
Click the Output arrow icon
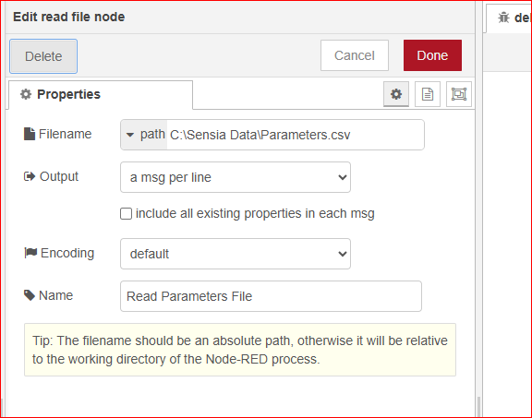[30, 176]
